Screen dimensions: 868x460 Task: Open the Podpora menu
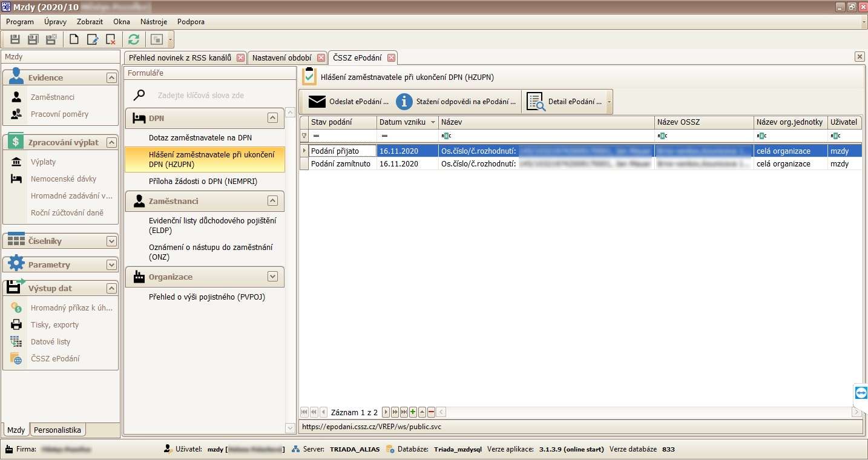[191, 22]
